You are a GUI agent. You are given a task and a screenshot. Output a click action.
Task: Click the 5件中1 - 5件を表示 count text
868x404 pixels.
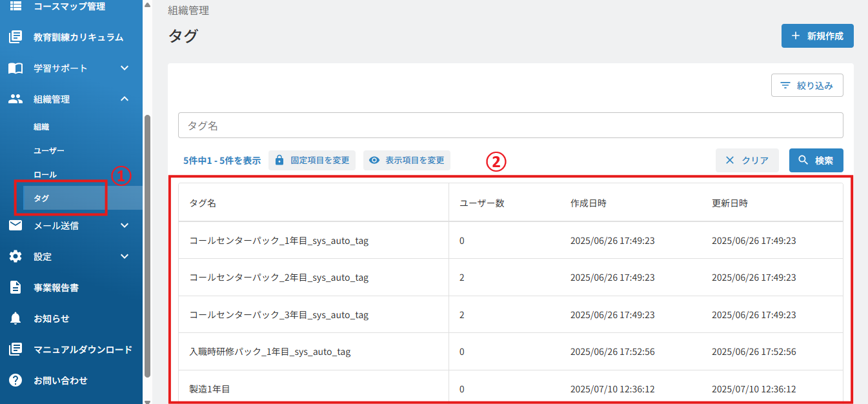pyautogui.click(x=222, y=160)
